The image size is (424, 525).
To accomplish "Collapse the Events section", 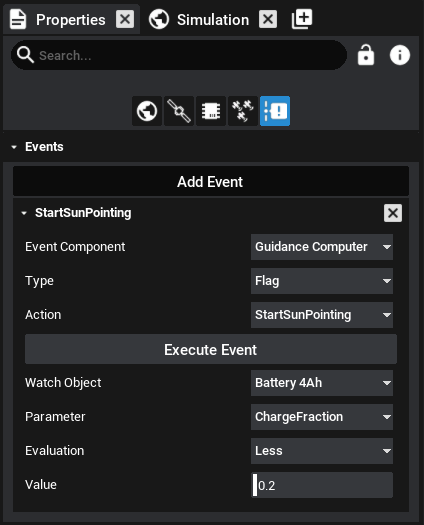I will pos(14,147).
